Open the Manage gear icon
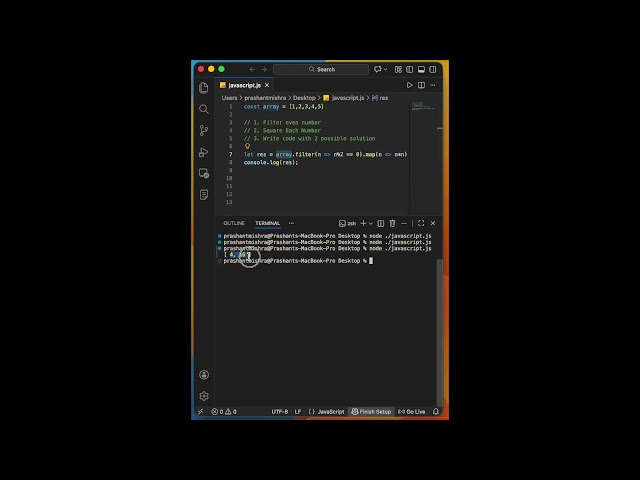Viewport: 640px width, 480px height. tap(204, 396)
